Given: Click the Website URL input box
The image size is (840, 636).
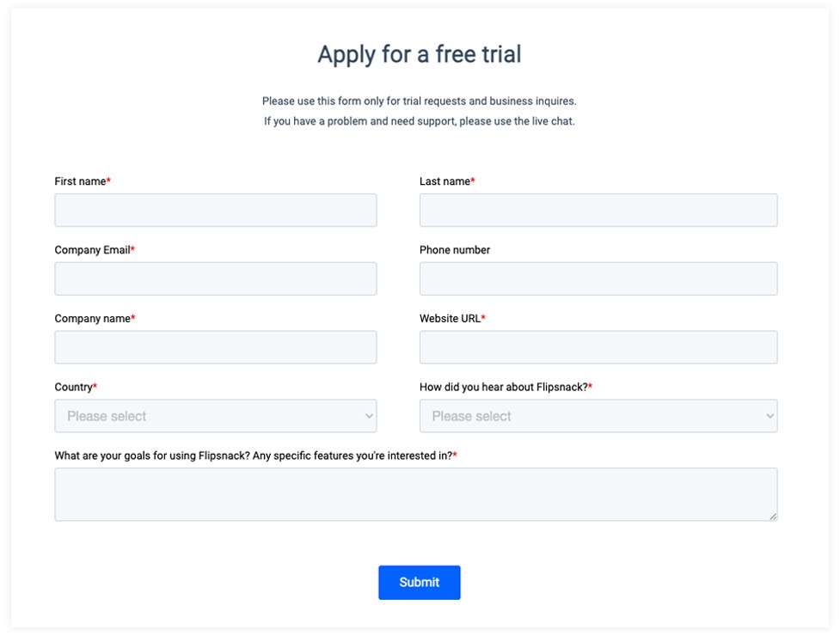Looking at the screenshot, I should (x=598, y=347).
